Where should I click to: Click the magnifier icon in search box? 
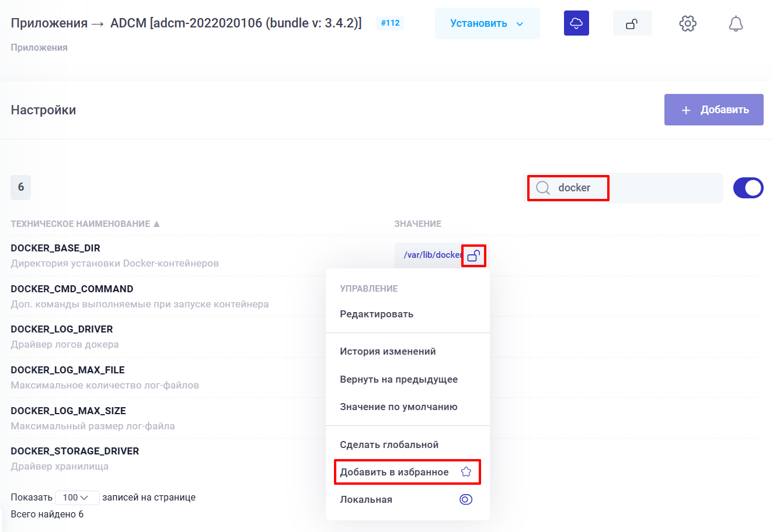point(543,188)
